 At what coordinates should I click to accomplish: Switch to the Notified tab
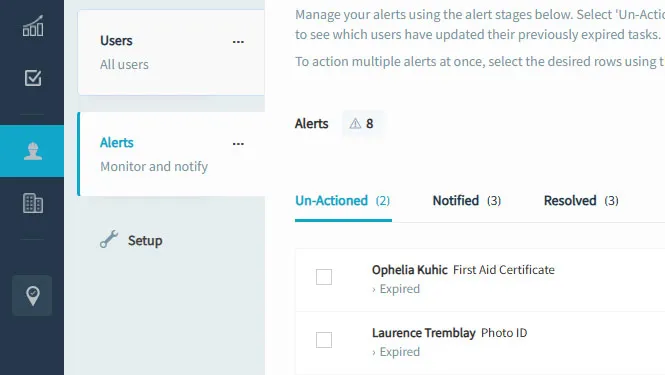coord(467,201)
